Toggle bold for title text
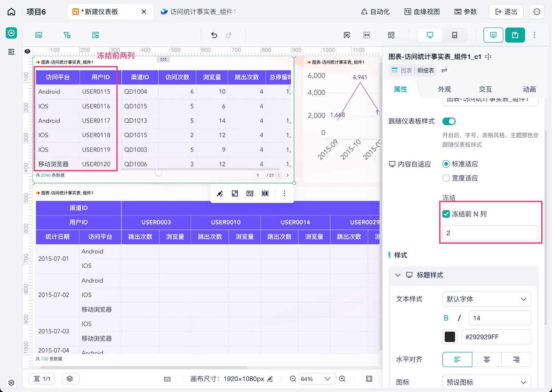Viewport: 552px width, 392px height. (446, 318)
